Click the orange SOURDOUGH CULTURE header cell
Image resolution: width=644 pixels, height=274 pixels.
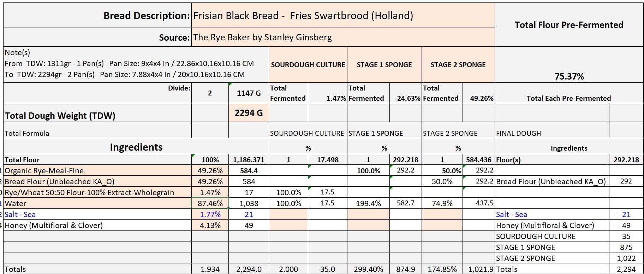pyautogui.click(x=308, y=65)
